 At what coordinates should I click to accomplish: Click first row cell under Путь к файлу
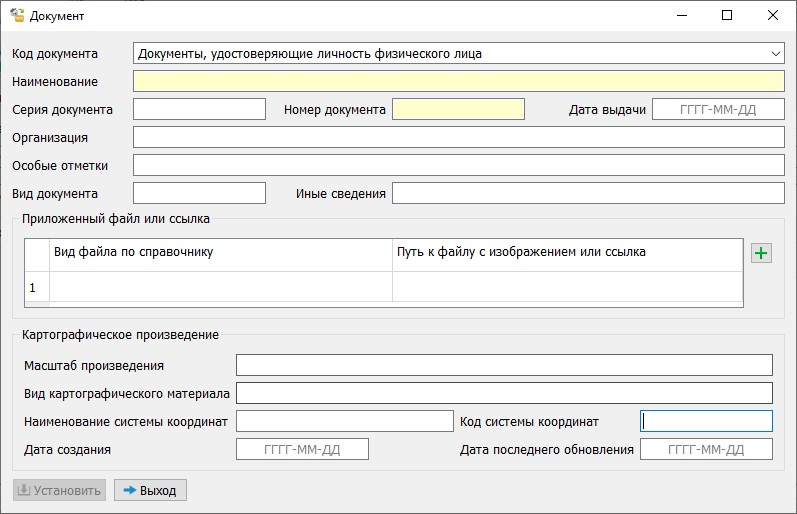click(566, 287)
